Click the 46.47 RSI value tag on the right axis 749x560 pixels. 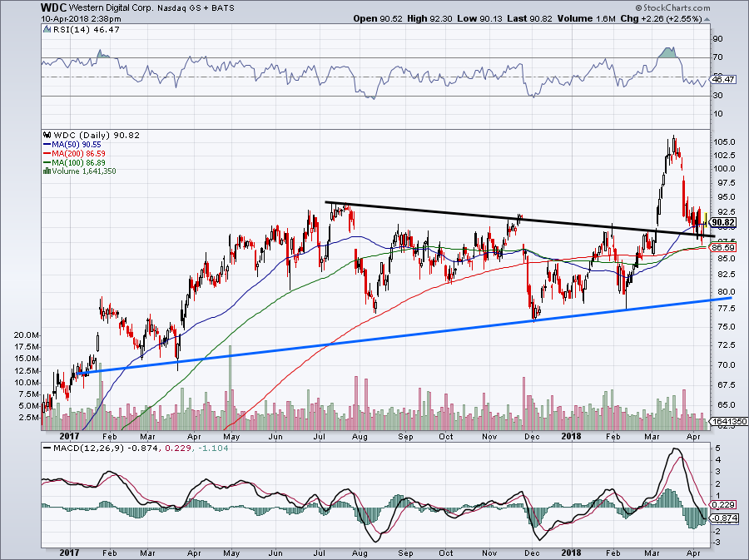point(723,79)
